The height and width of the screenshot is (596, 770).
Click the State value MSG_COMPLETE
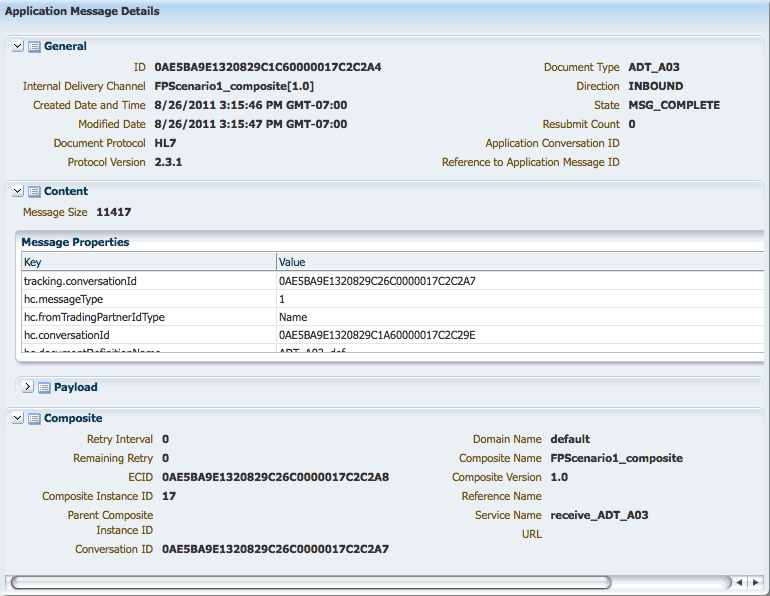pyautogui.click(x=674, y=105)
